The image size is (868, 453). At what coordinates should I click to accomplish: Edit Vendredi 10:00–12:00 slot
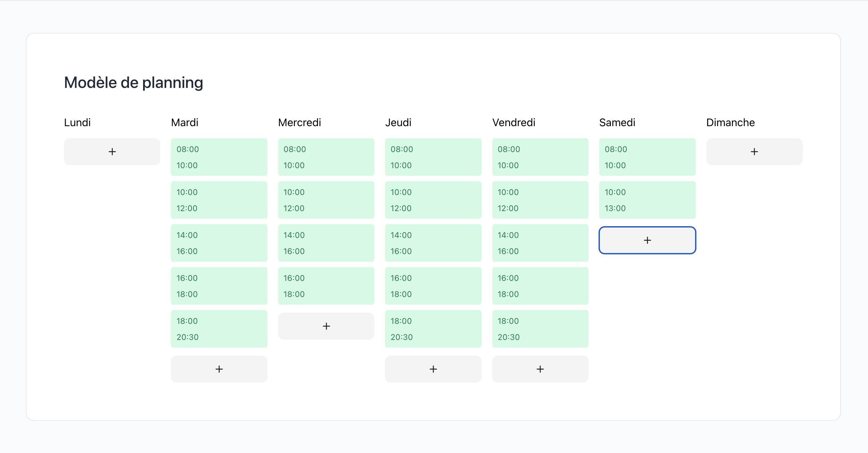click(x=540, y=200)
